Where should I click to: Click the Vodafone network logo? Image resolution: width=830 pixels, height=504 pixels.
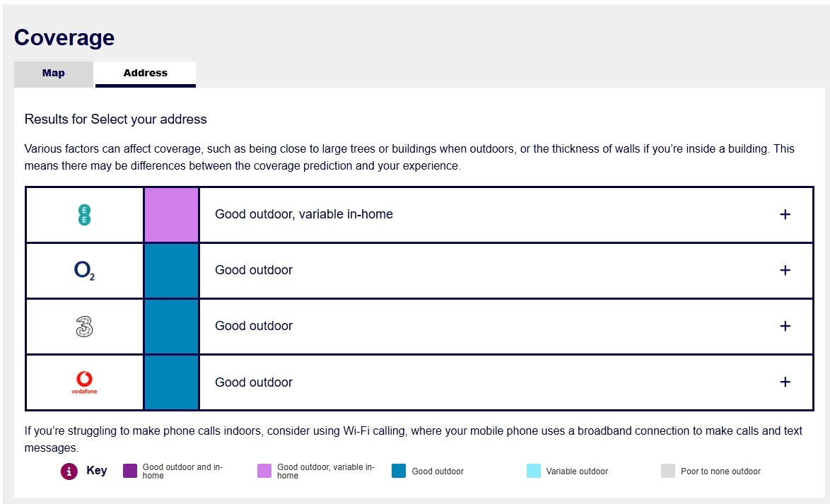84,382
